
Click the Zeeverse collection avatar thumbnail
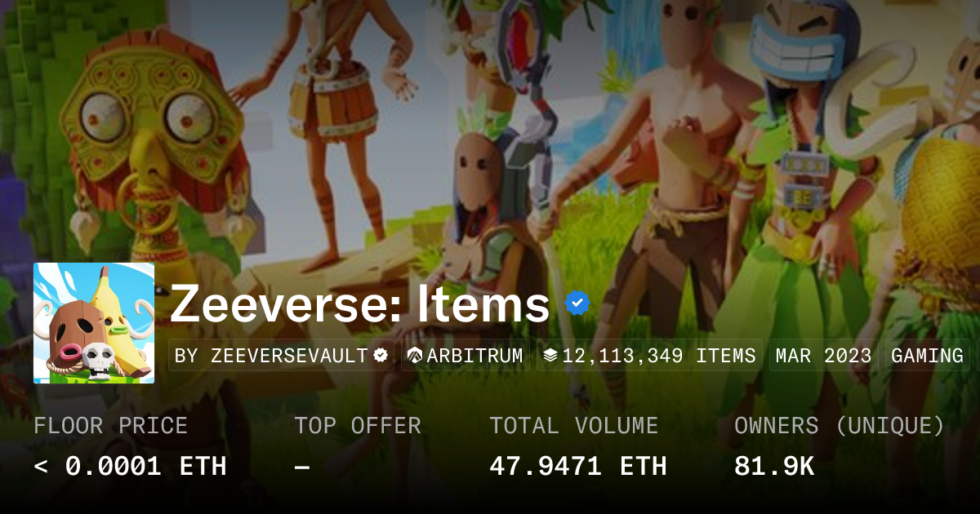click(x=94, y=323)
